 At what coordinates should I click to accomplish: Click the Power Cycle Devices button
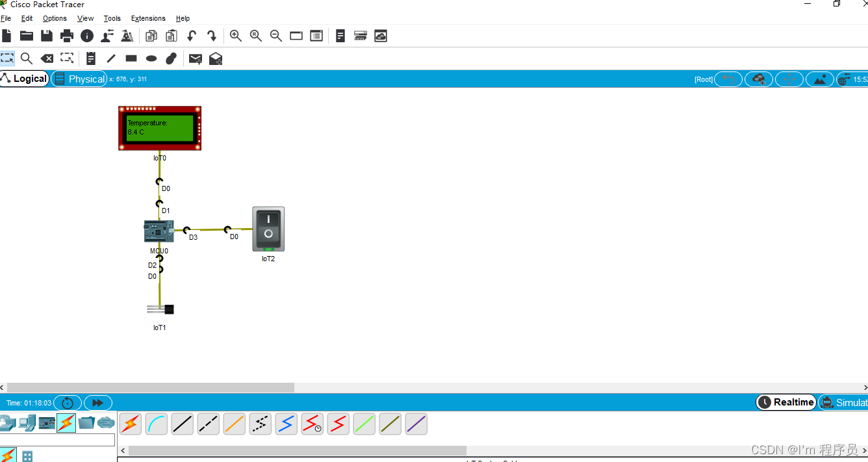click(68, 403)
